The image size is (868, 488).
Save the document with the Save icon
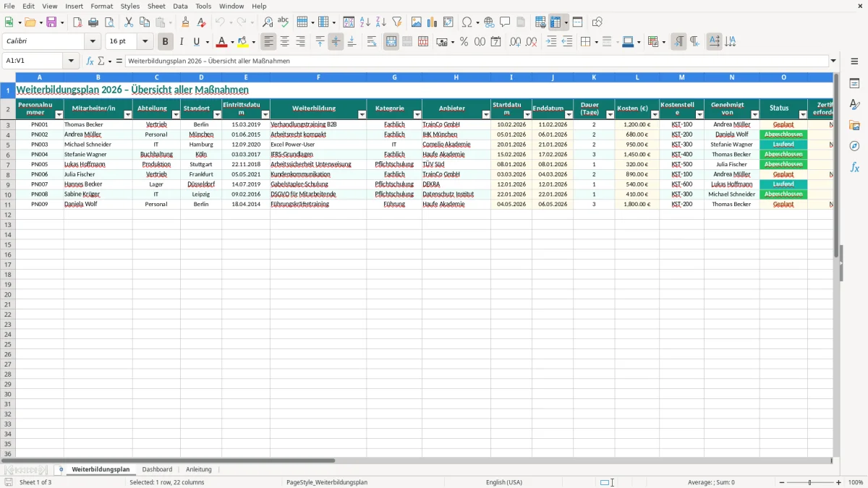[x=51, y=22]
